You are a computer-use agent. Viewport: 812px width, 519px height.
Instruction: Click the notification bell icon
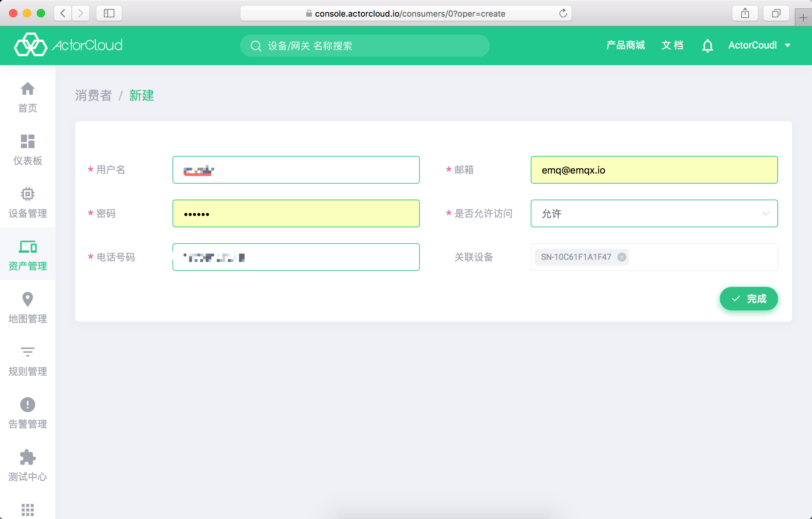click(707, 45)
